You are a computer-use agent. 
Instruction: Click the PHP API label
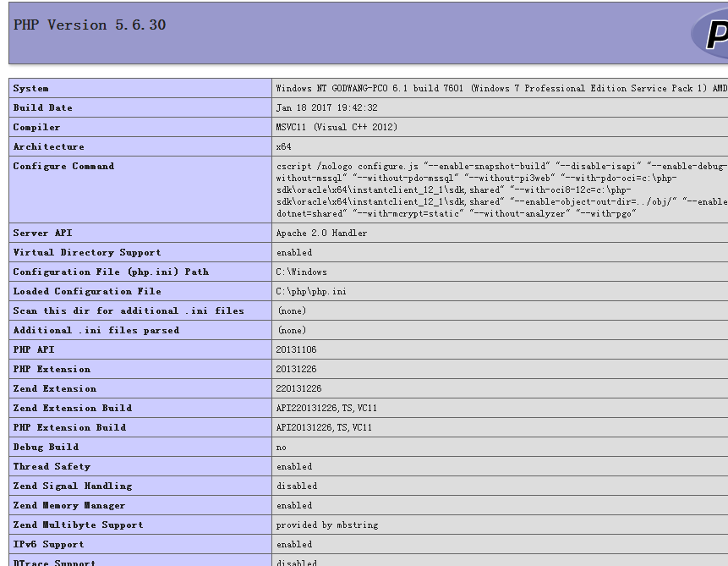pos(34,350)
